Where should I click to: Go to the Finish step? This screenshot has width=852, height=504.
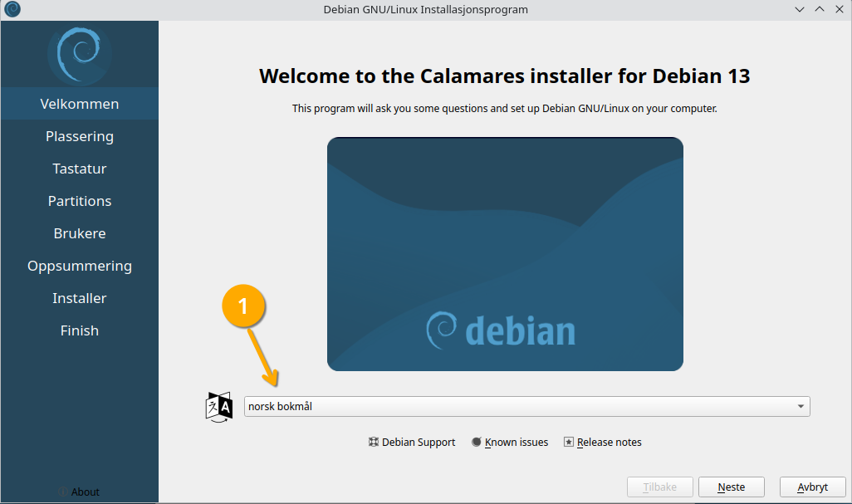(80, 330)
